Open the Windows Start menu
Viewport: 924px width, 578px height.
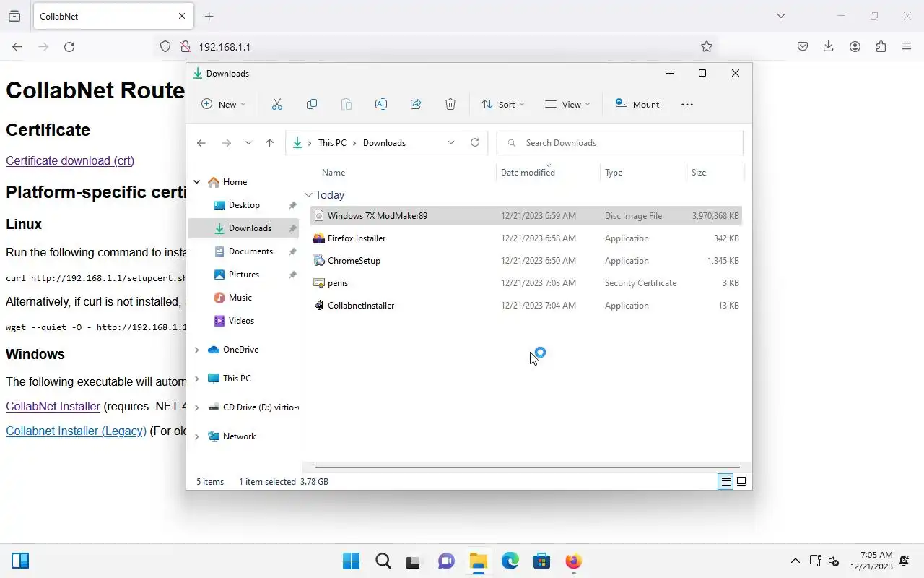coord(352,561)
